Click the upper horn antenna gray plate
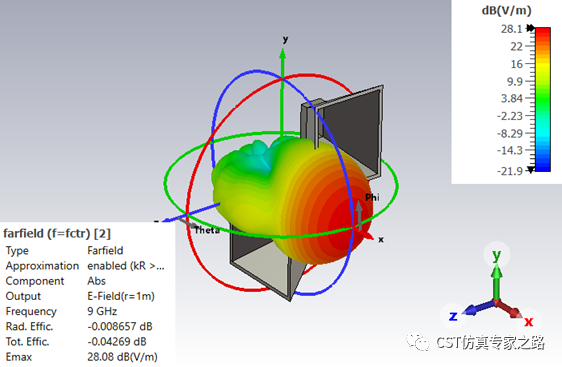562x367 pixels. point(349,129)
